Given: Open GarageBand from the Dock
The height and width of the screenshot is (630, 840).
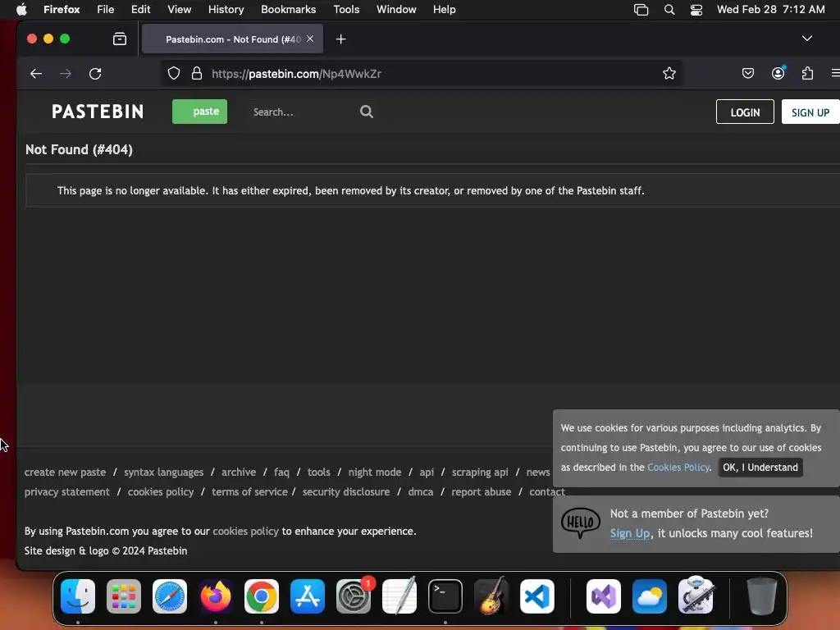Looking at the screenshot, I should 491,596.
